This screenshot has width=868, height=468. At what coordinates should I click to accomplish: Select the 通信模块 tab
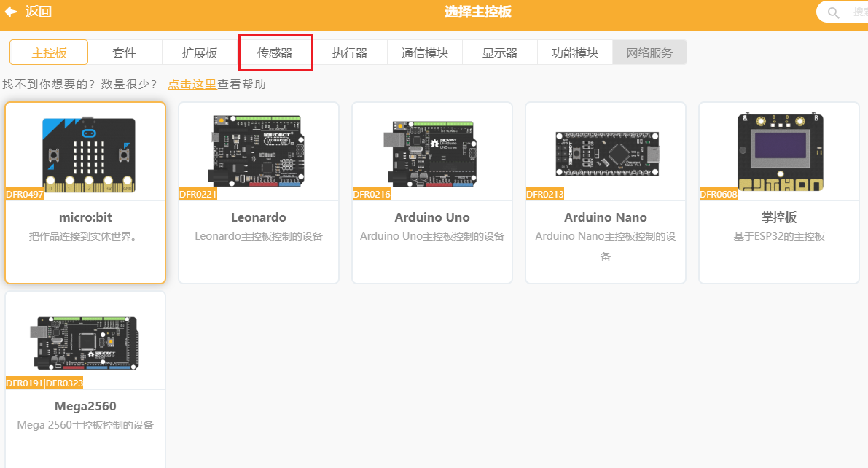[x=425, y=52]
